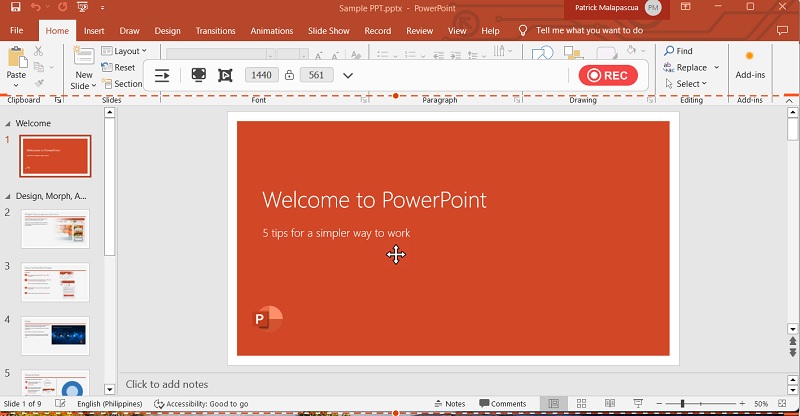Open the Layout dropdown

124,51
